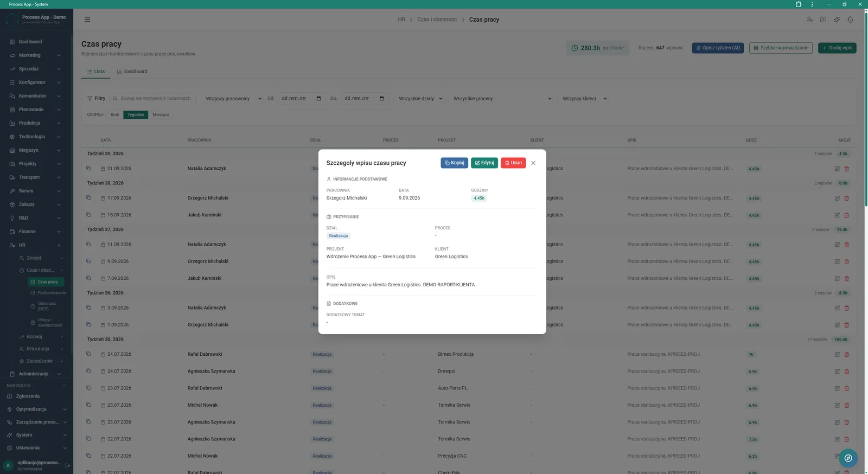Copy Auto-Parts PL entry row
This screenshot has height=474, width=868.
point(88,388)
